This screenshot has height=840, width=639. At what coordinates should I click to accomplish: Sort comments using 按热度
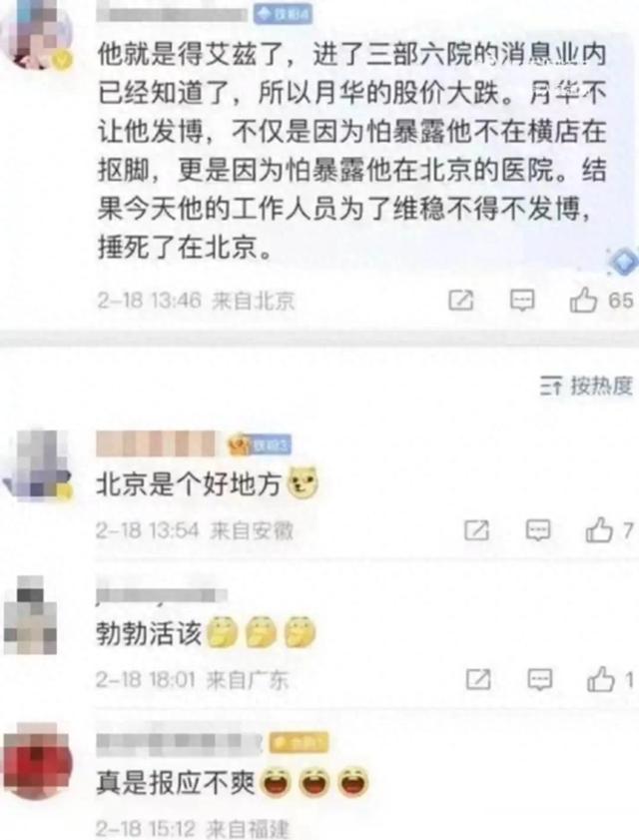[586, 386]
